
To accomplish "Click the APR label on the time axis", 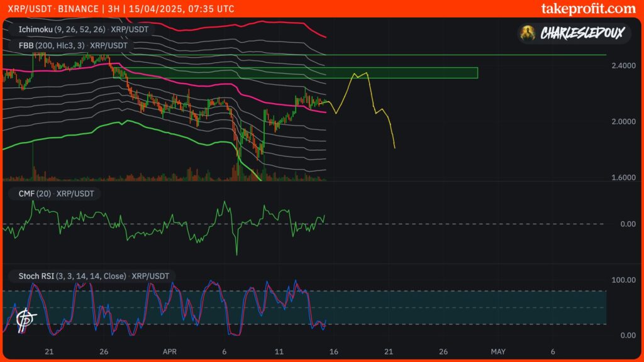I will [x=169, y=353].
